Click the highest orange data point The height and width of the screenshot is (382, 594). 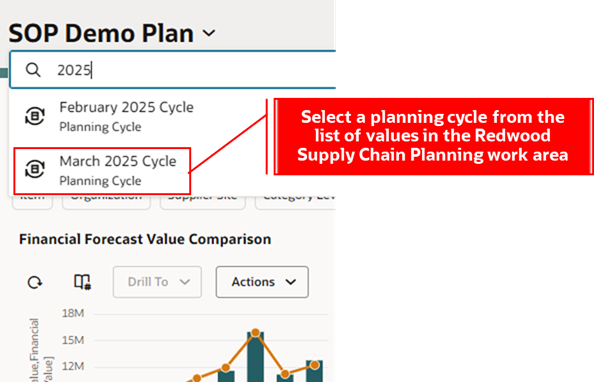pyautogui.click(x=255, y=333)
